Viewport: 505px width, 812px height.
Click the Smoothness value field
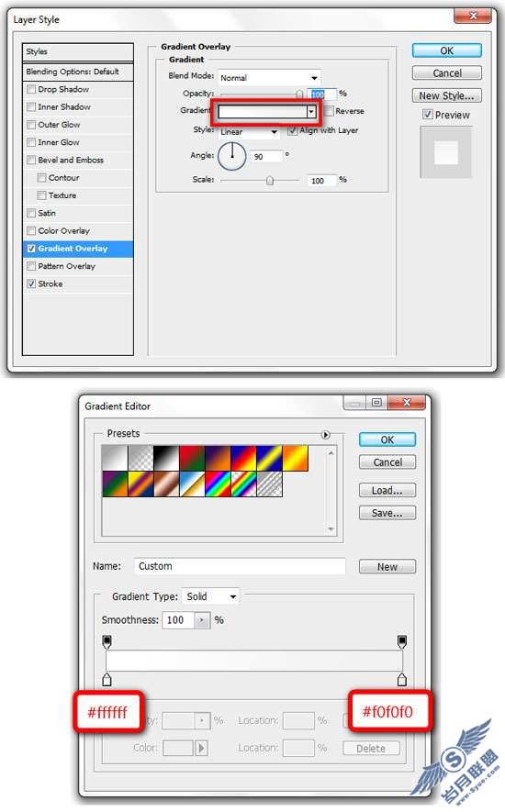178,620
